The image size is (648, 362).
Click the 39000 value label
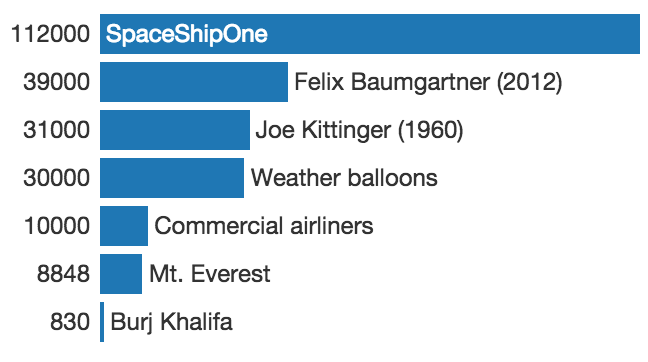coord(57,82)
